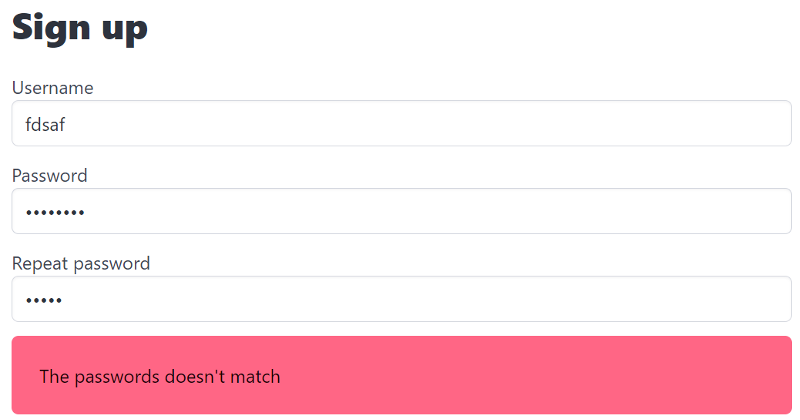Click the "Username" field label

coord(52,88)
